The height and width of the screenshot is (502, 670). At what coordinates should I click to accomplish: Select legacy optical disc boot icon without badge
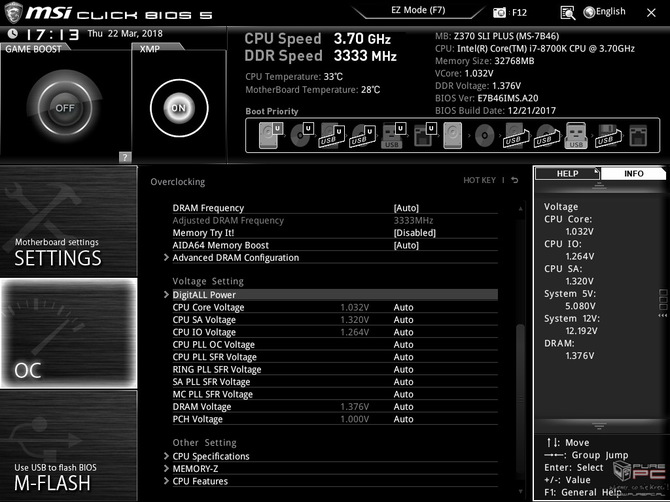point(485,135)
